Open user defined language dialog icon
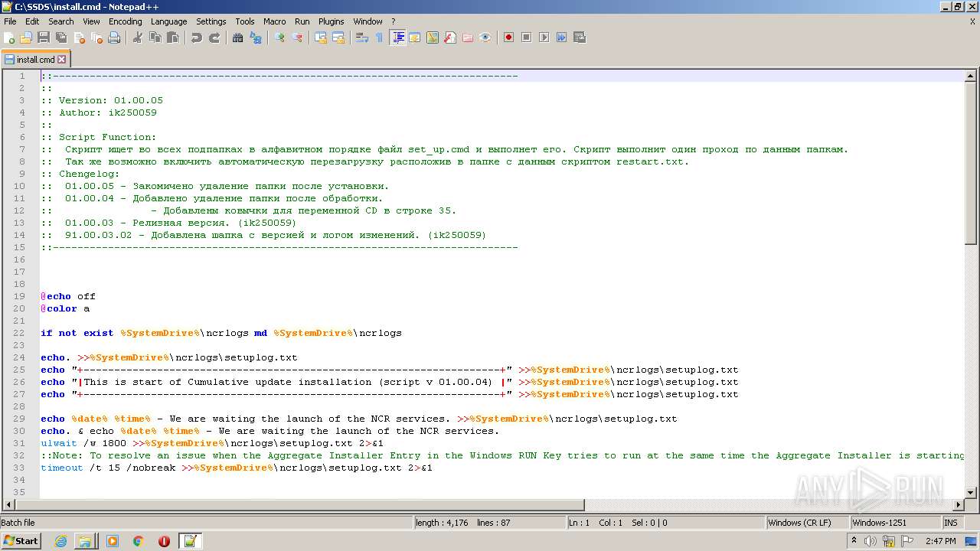This screenshot has width=980, height=551. click(x=415, y=37)
